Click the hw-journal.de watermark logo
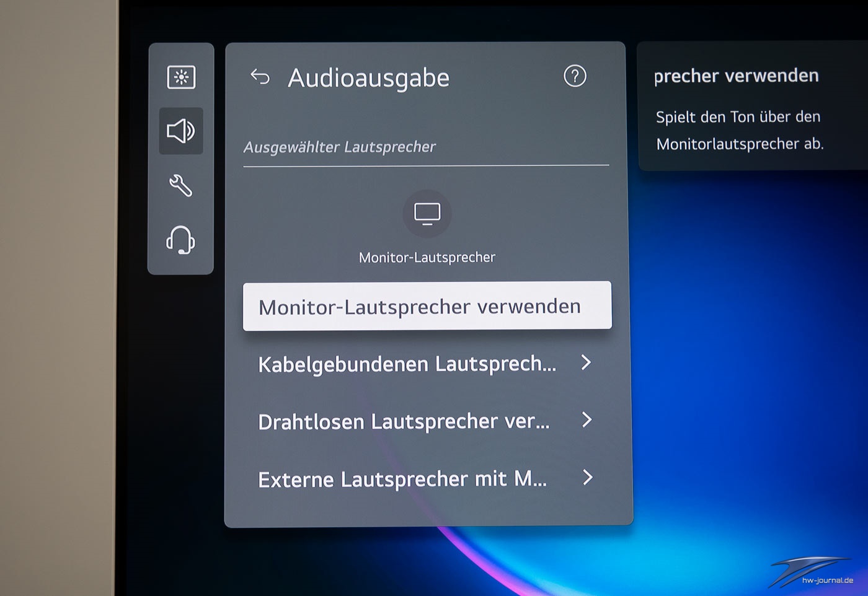This screenshot has height=596, width=868. pyautogui.click(x=812, y=572)
